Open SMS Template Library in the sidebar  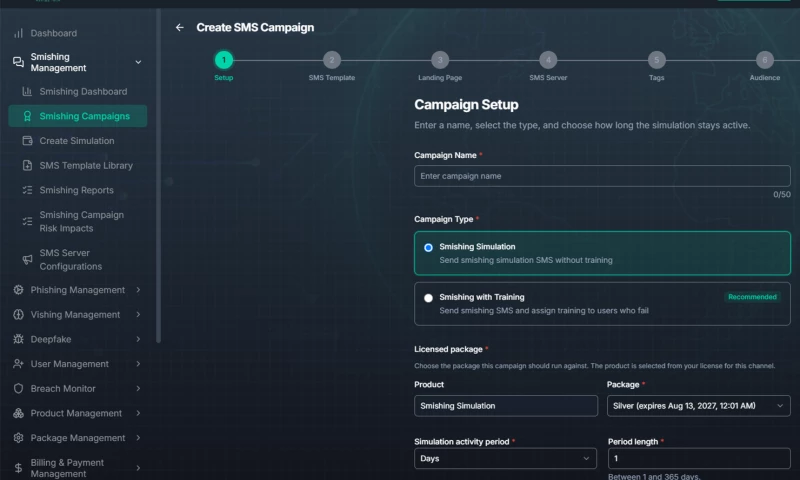tap(78, 165)
